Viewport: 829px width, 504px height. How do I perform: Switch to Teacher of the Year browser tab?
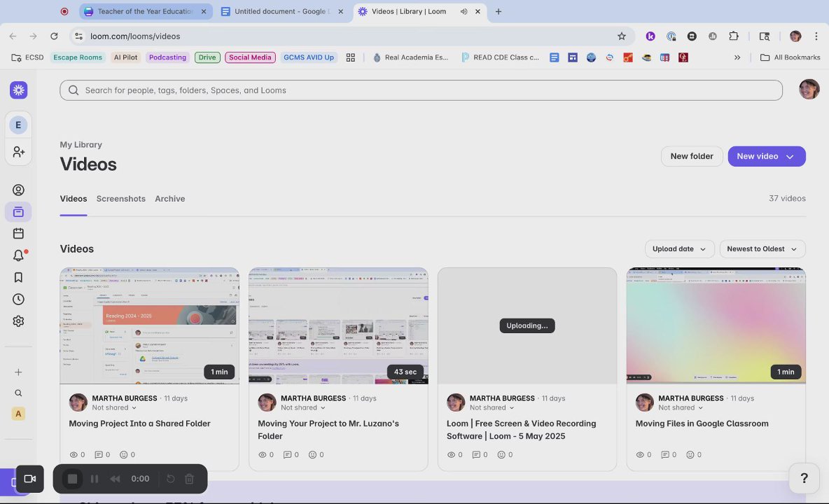tap(144, 11)
